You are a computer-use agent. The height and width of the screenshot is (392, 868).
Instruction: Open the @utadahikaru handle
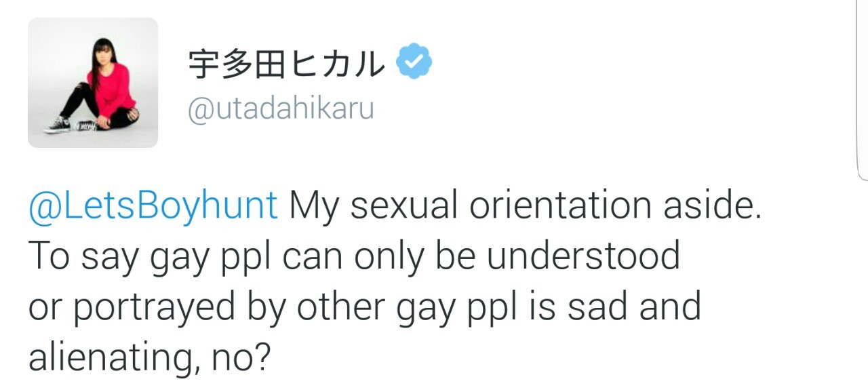[280, 109]
